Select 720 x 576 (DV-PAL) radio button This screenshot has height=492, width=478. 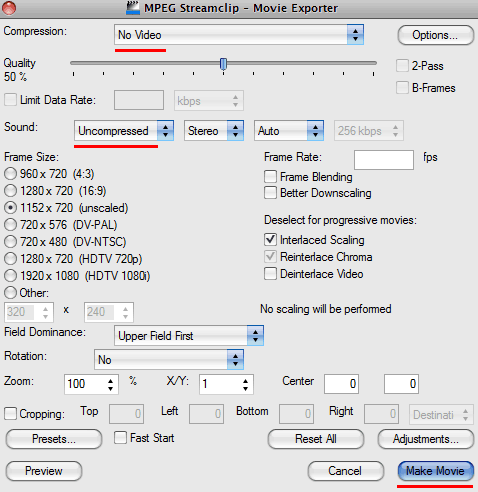(10, 225)
